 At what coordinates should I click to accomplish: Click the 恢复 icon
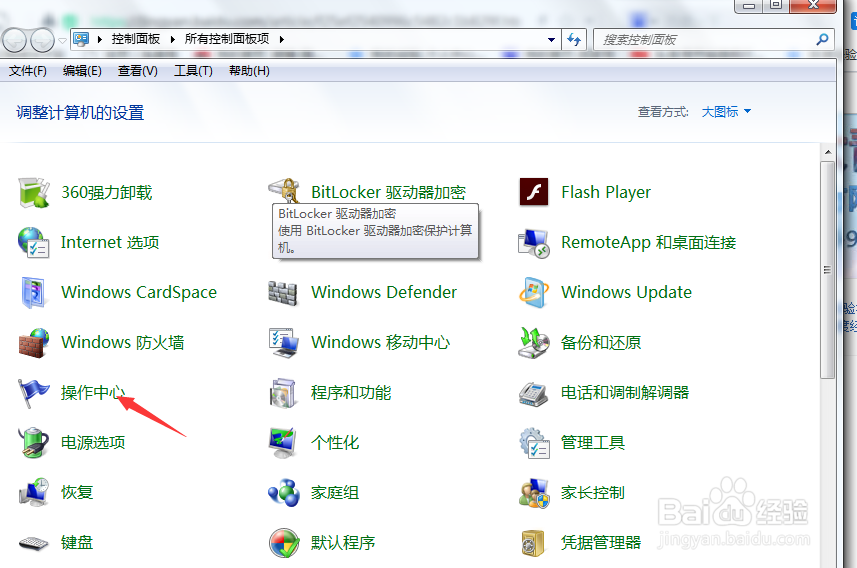pyautogui.click(x=34, y=492)
